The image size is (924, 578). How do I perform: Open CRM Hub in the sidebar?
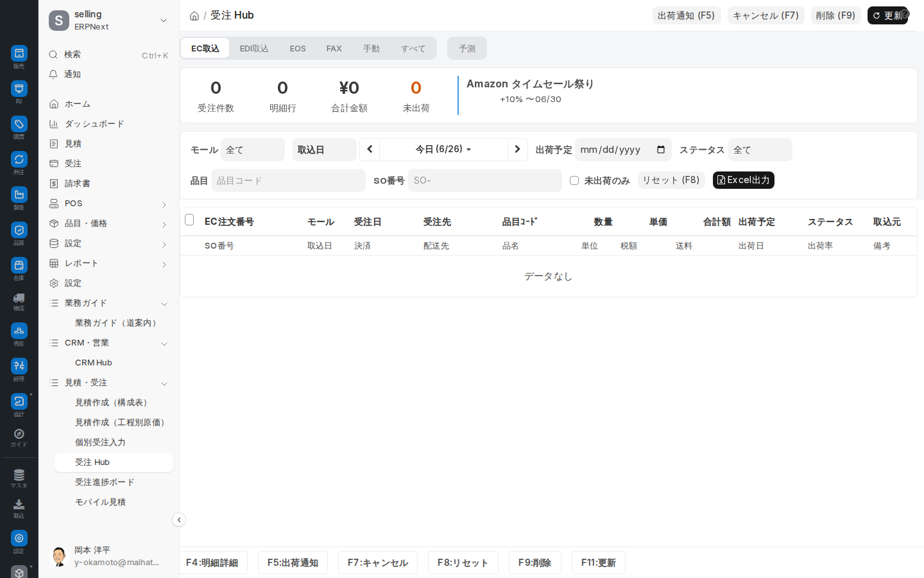point(114,363)
